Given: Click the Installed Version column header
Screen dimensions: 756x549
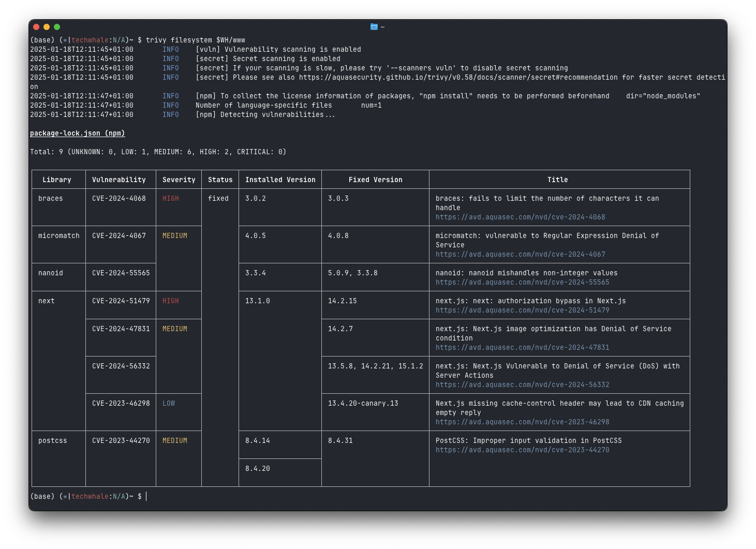Looking at the screenshot, I should pos(280,180).
